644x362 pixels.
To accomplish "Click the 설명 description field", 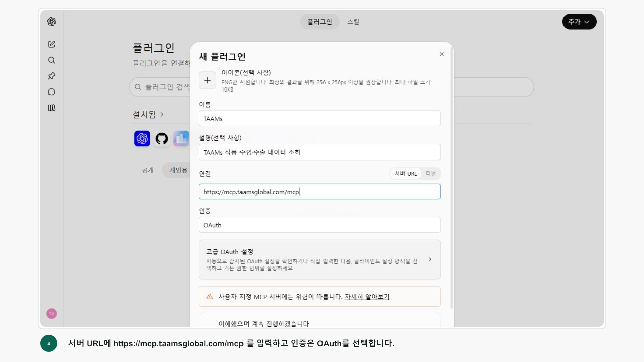I will tap(320, 152).
